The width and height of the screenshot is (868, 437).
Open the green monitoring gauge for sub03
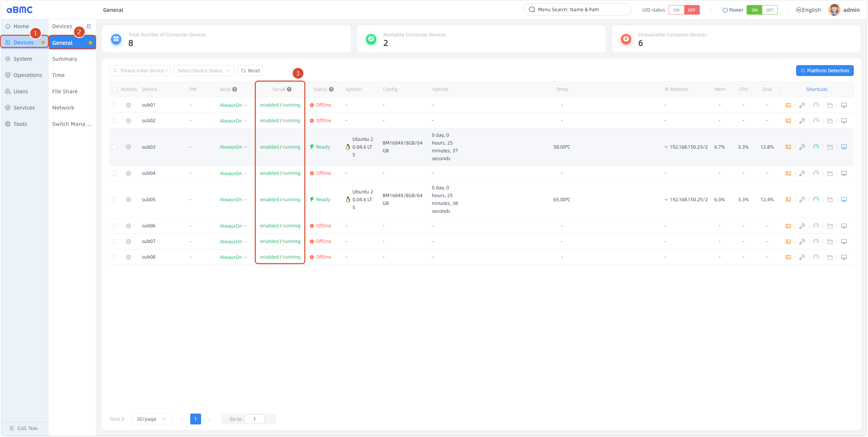[816, 147]
